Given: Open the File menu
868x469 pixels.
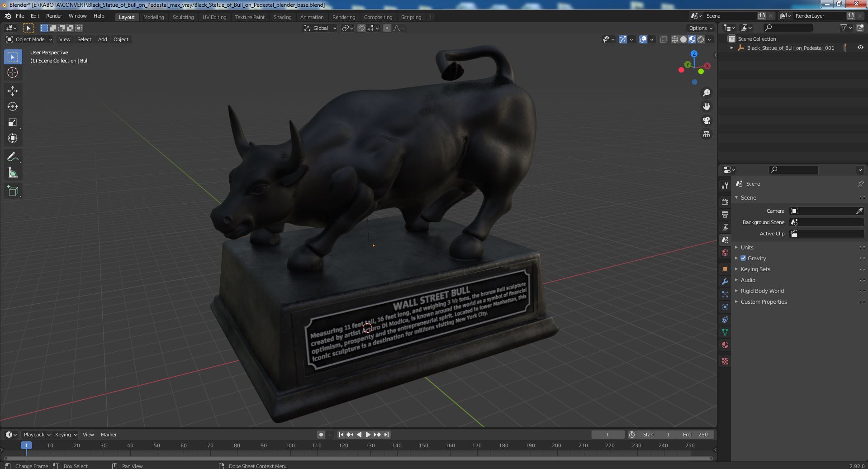Looking at the screenshot, I should click(x=20, y=16).
